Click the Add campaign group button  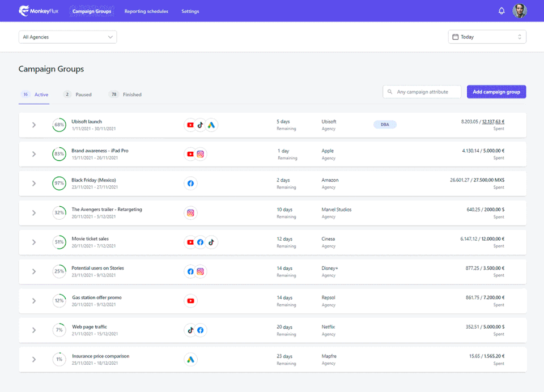click(x=496, y=92)
